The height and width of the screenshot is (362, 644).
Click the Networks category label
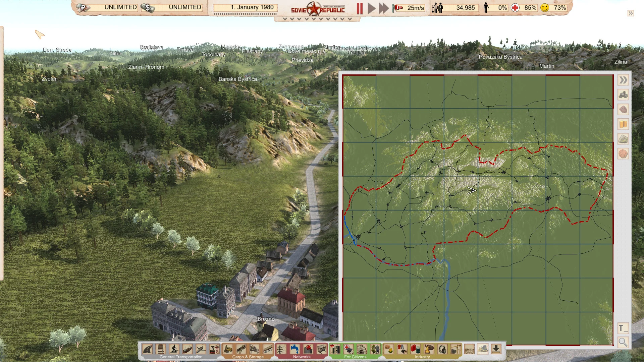tap(302, 357)
